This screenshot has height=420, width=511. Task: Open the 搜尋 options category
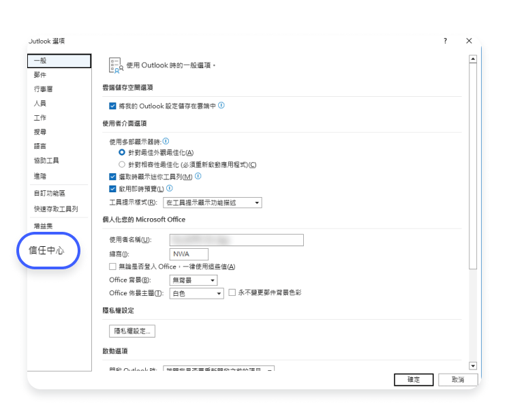pos(40,132)
